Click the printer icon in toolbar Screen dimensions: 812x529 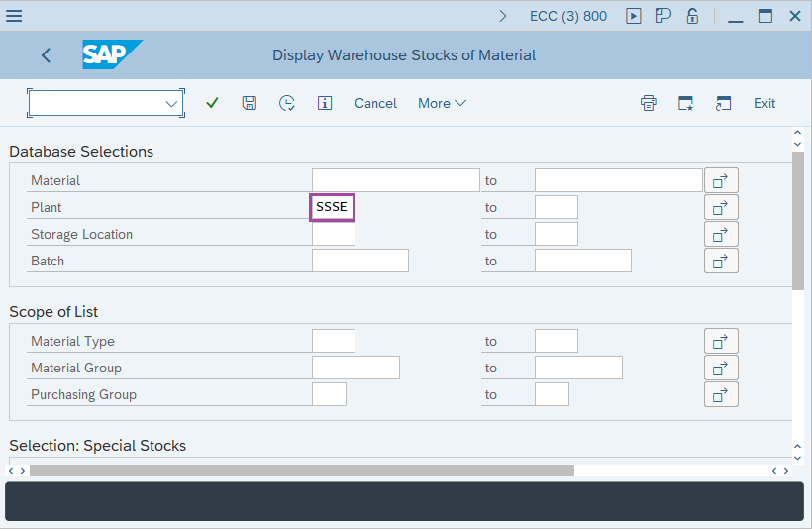pos(649,103)
